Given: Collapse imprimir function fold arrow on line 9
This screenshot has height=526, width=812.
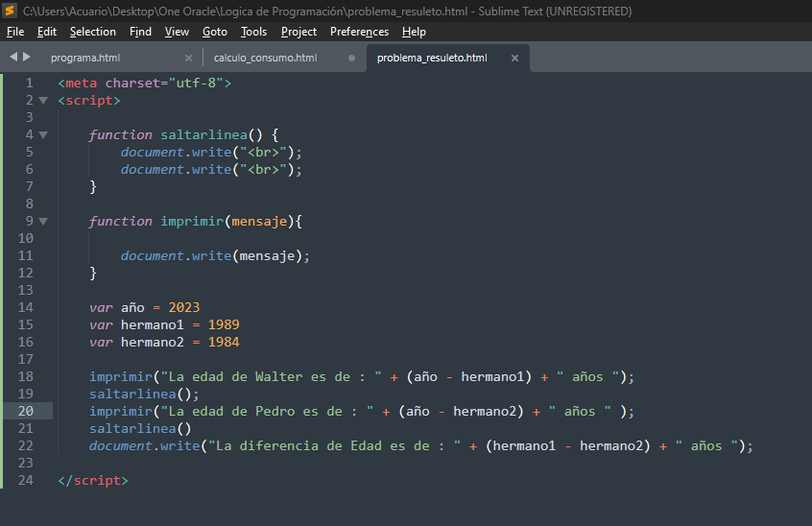Looking at the screenshot, I should [x=43, y=222].
